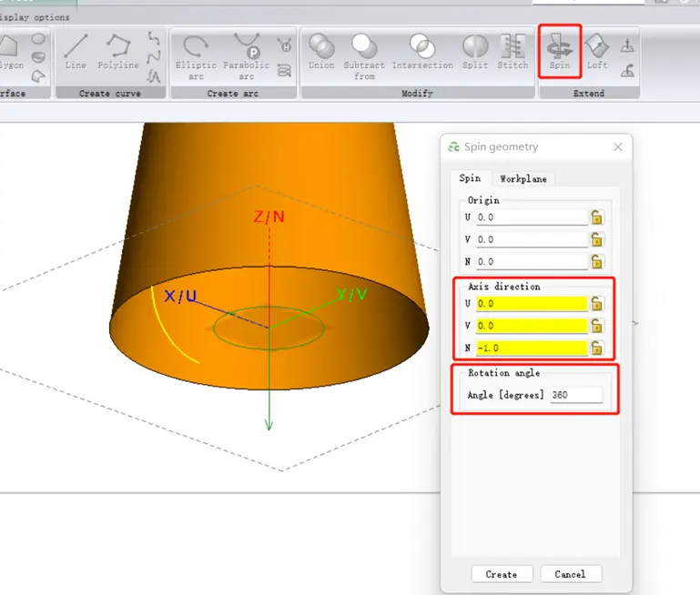Open the Display options ribbon tab
This screenshot has height=595, width=700.
pos(35,17)
